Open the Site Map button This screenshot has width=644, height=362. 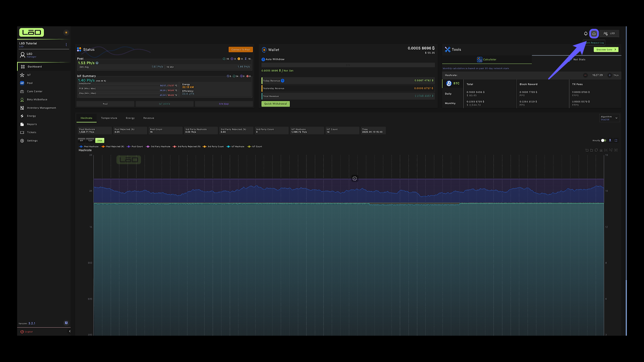224,104
